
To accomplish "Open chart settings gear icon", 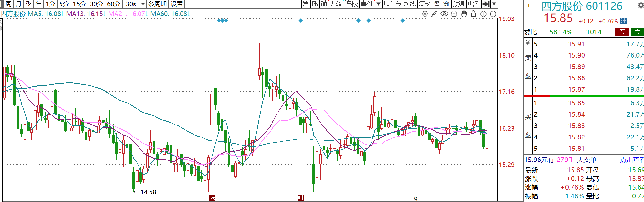I will coord(425,14).
